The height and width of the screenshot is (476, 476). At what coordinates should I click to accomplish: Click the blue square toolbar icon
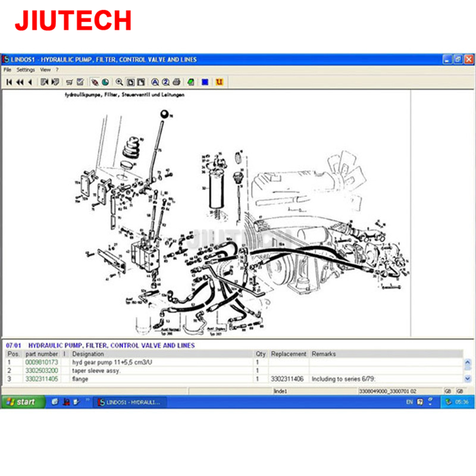205,82
